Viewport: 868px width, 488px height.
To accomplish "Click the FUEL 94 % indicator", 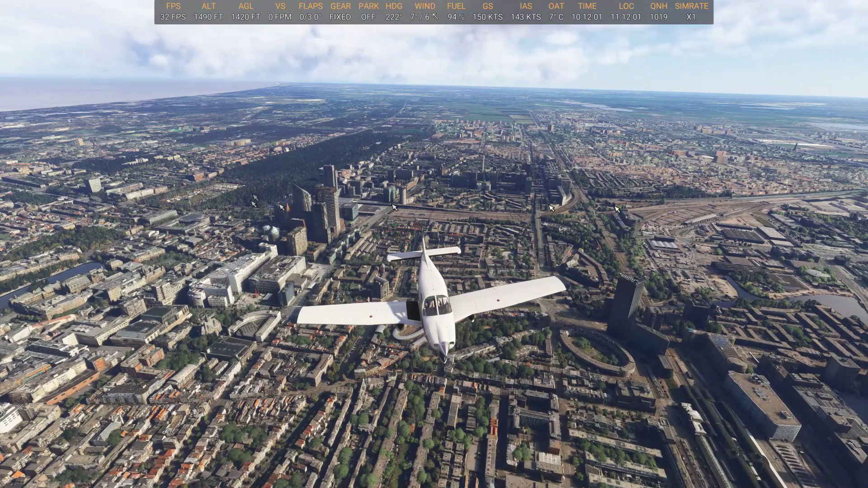I will tap(456, 17).
